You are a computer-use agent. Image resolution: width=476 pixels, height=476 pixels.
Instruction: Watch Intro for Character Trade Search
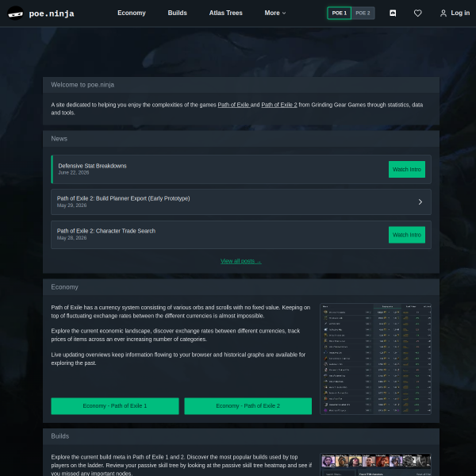point(407,235)
